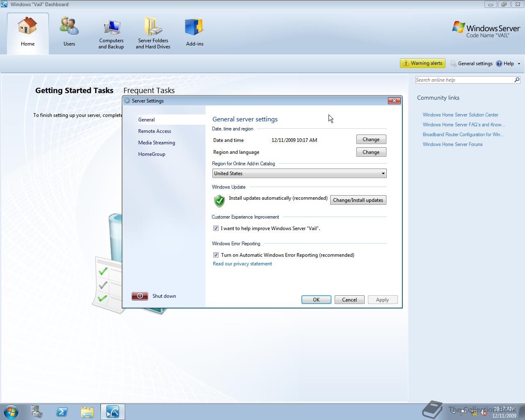Click the 'General server settings' heading
The width and height of the screenshot is (525, 420).
click(245, 119)
